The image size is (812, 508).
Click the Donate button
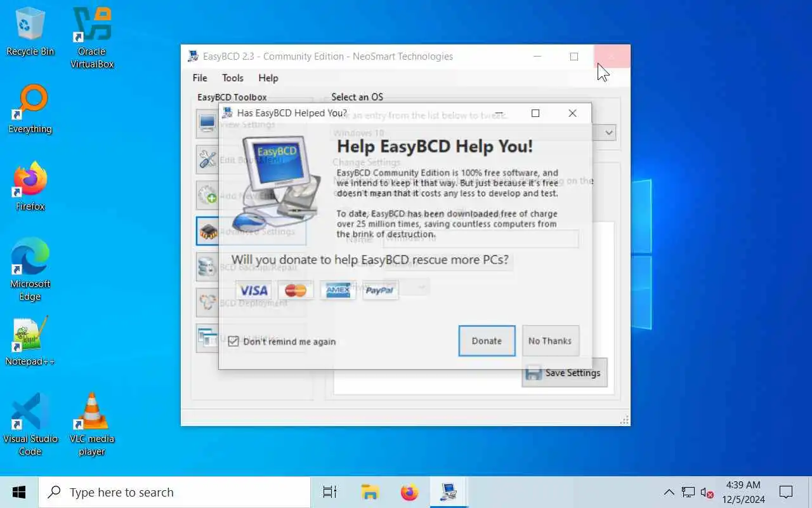click(487, 341)
